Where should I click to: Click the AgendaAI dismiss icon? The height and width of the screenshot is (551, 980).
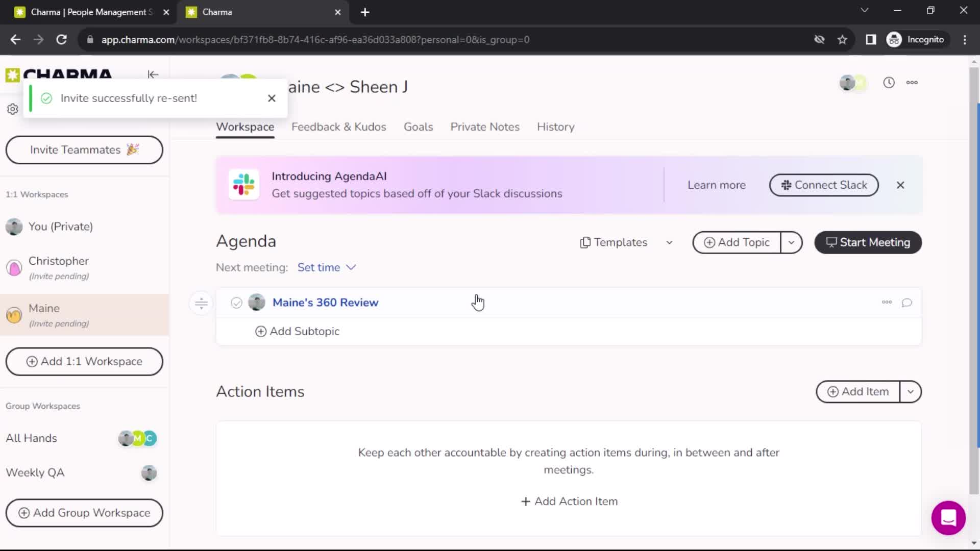(901, 185)
